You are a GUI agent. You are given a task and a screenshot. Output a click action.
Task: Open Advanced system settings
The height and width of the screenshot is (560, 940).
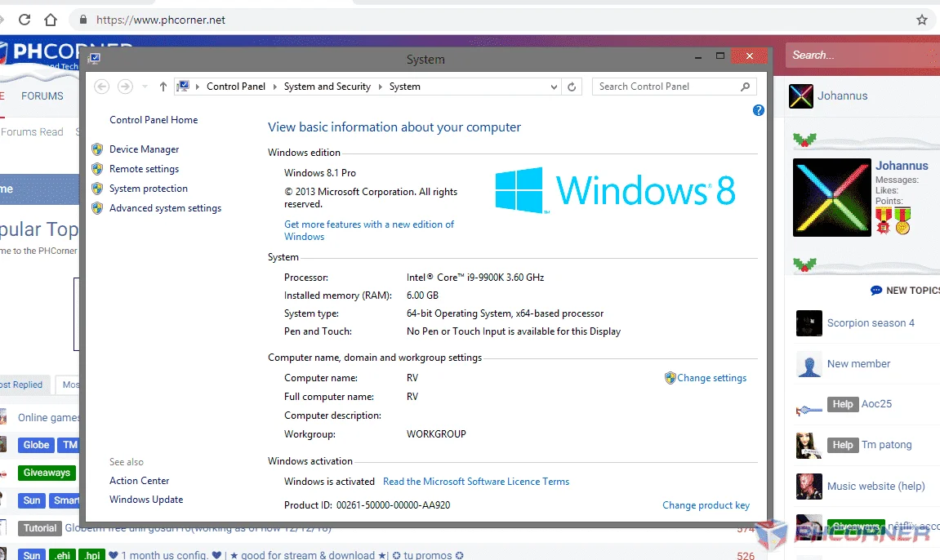point(165,208)
